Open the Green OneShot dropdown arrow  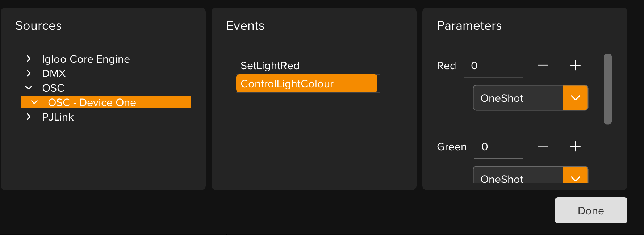[575, 177]
